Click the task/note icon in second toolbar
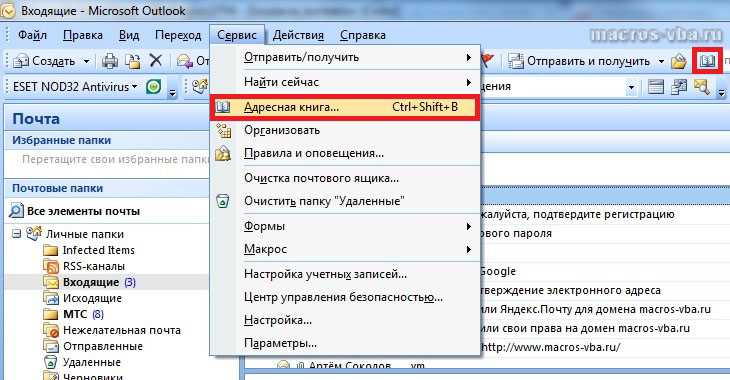The height and width of the screenshot is (380, 730). [x=679, y=87]
